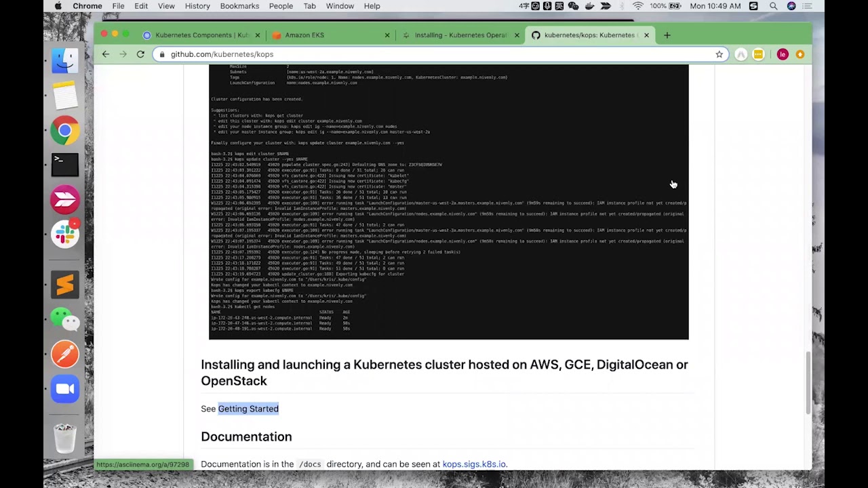Reload the current page
The height and width of the screenshot is (488, 868).
point(140,54)
